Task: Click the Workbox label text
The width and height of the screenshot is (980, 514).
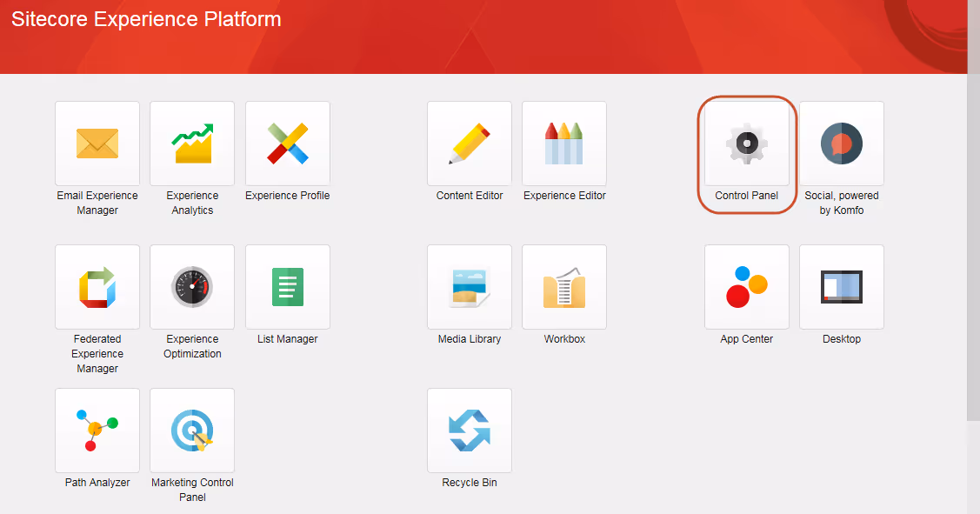Action: [x=563, y=338]
